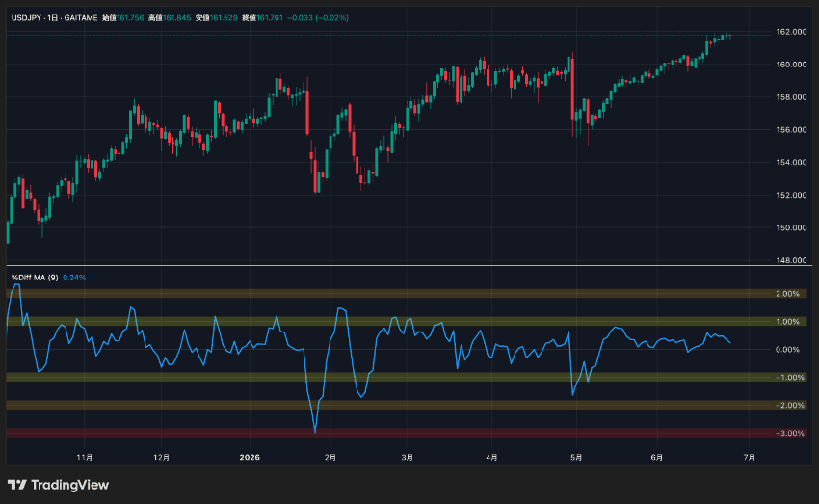Viewport: 819px width, 504px height.
Task: Click the 148.000 price axis label
Action: 791,260
